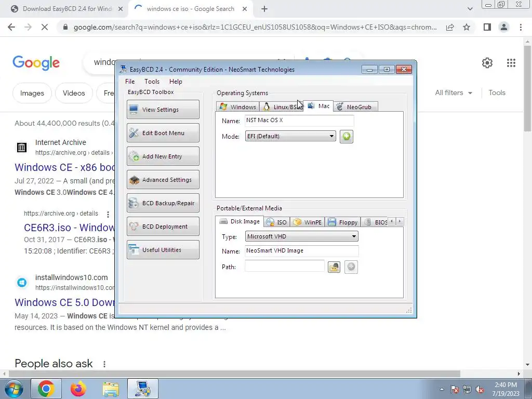Image resolution: width=532 pixels, height=399 pixels.
Task: Switch to the Floppy tab
Action: point(343,222)
